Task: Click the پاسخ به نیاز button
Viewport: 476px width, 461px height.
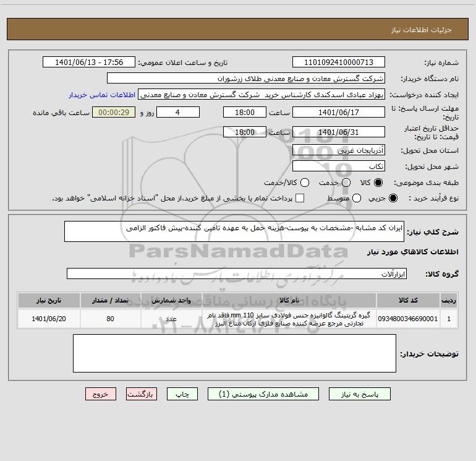Action: coord(359,394)
